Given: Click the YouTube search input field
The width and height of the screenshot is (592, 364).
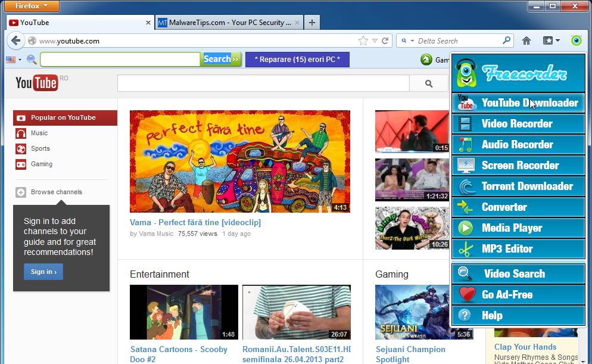Looking at the screenshot, I should coord(263,83).
